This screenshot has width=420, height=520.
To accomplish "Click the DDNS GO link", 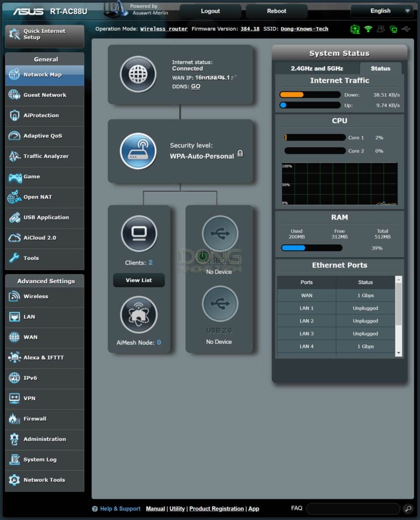I will pyautogui.click(x=195, y=86).
